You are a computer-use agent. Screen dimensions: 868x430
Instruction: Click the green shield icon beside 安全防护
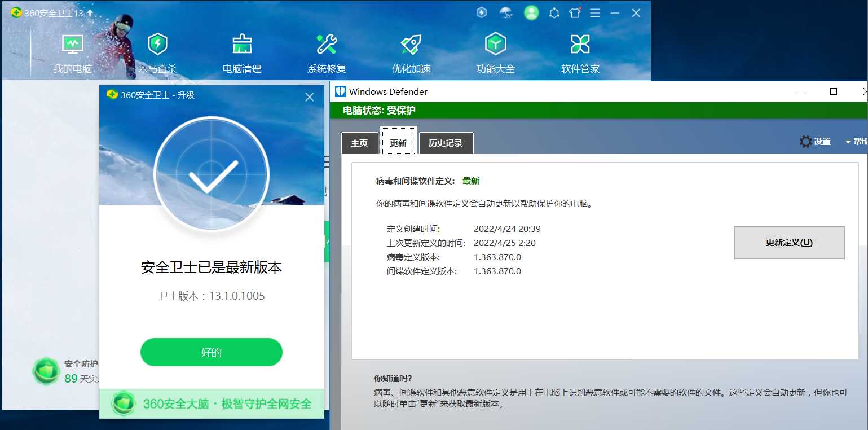point(46,371)
